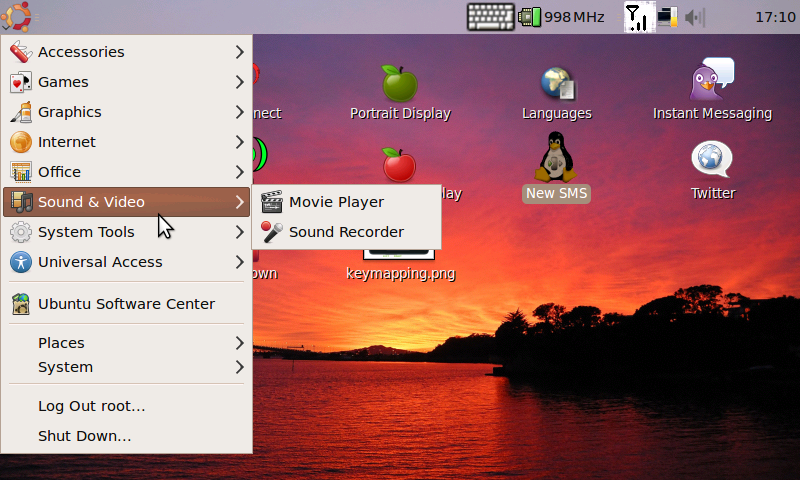Viewport: 800px width, 480px height.
Task: Click the Ubuntu logo menu button
Action: [17, 17]
